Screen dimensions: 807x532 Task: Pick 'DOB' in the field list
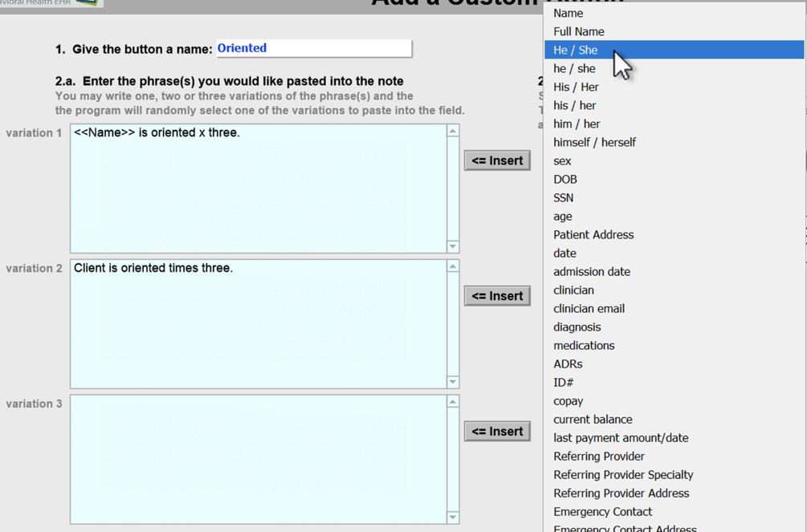point(565,179)
